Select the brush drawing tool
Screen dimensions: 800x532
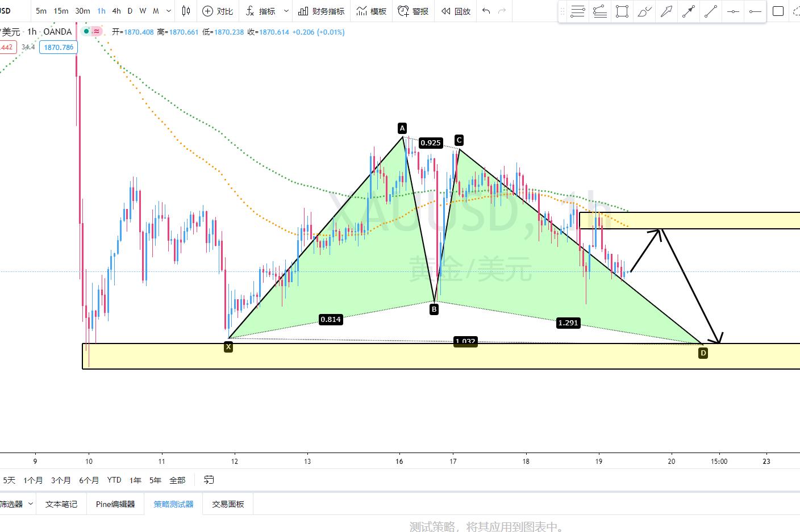pos(644,11)
